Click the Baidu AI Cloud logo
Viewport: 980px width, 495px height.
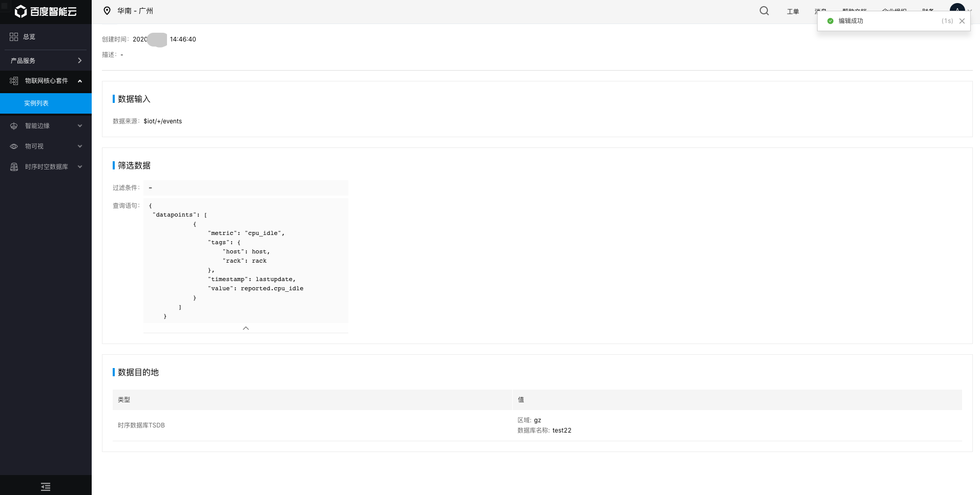(x=46, y=11)
